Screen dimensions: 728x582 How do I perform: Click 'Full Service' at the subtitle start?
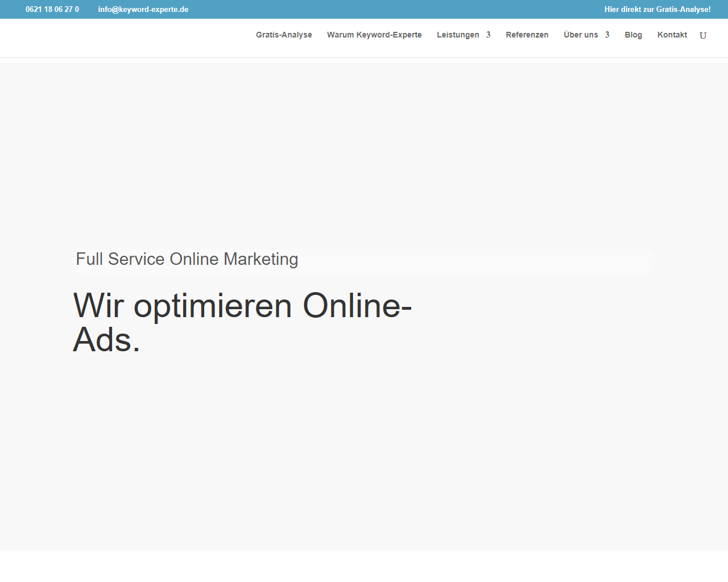pos(120,259)
